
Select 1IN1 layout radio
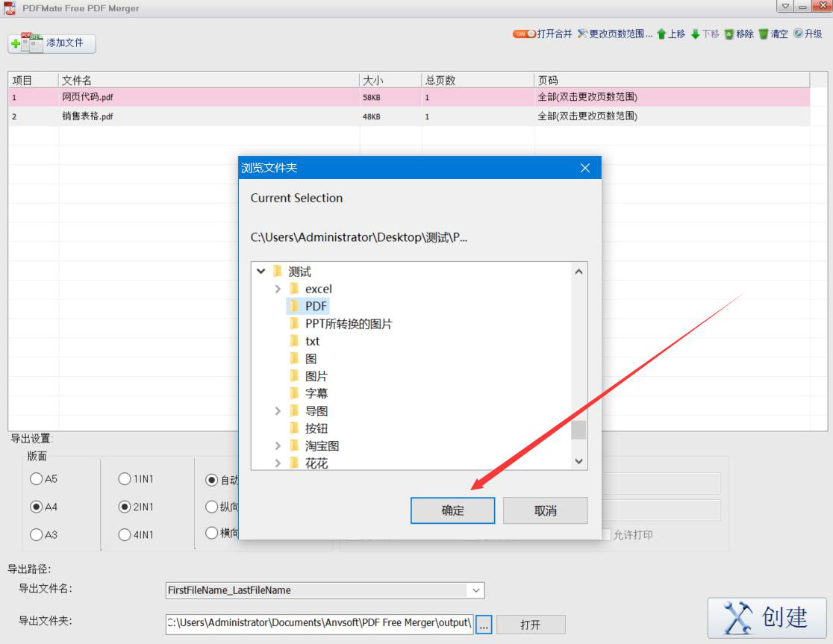125,479
